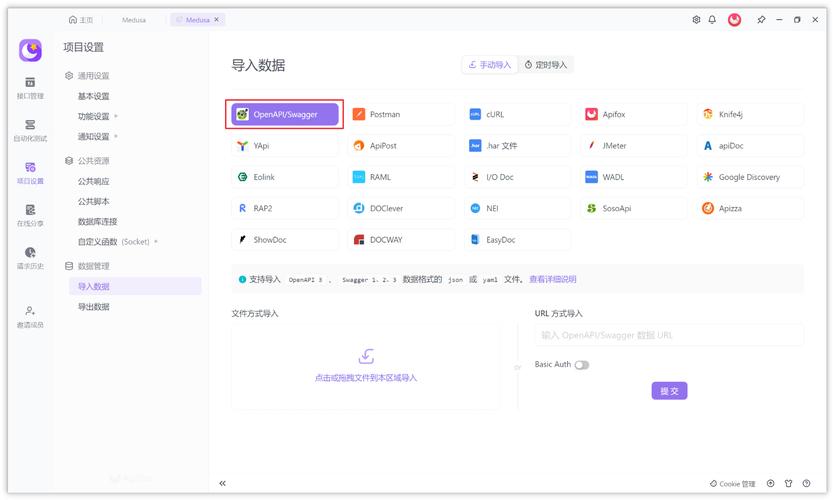The width and height of the screenshot is (835, 500).
Task: Pick Apifox import format
Action: pos(634,114)
